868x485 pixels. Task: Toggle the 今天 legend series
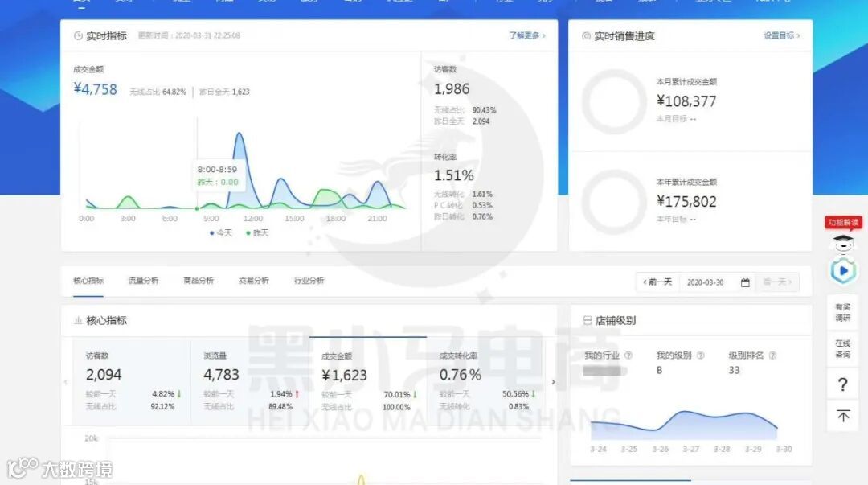click(221, 232)
